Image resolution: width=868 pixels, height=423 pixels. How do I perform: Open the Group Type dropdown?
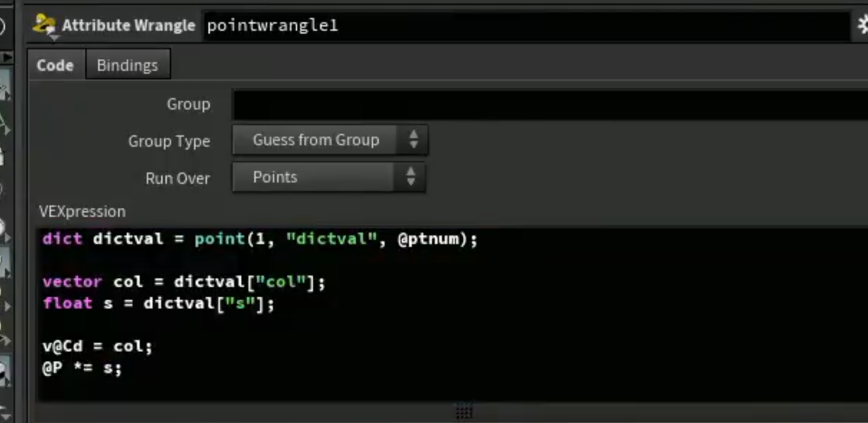coord(330,140)
